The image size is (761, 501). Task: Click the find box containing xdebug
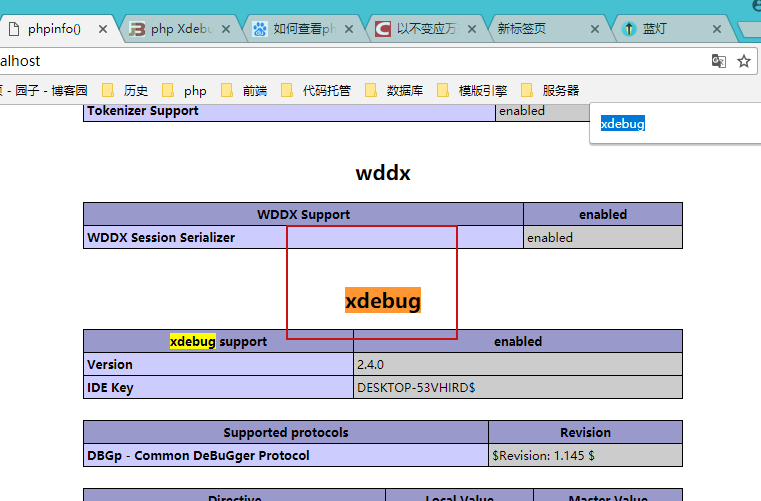pos(676,123)
